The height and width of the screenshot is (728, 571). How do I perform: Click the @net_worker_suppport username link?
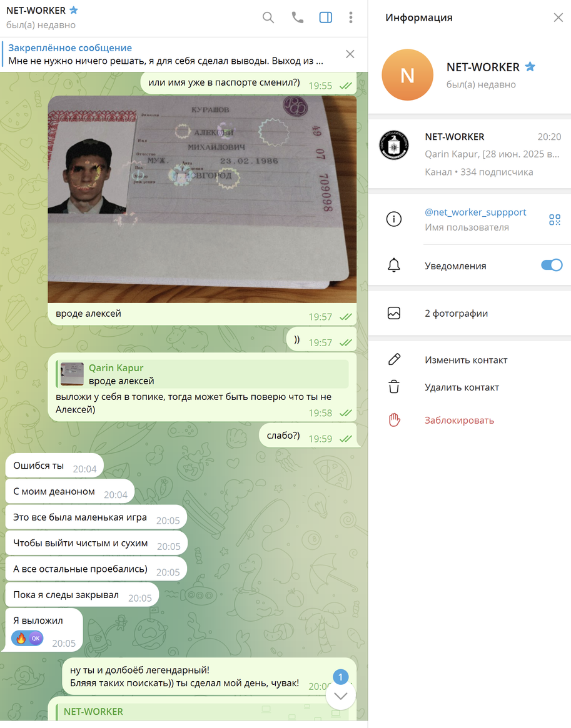click(x=475, y=212)
